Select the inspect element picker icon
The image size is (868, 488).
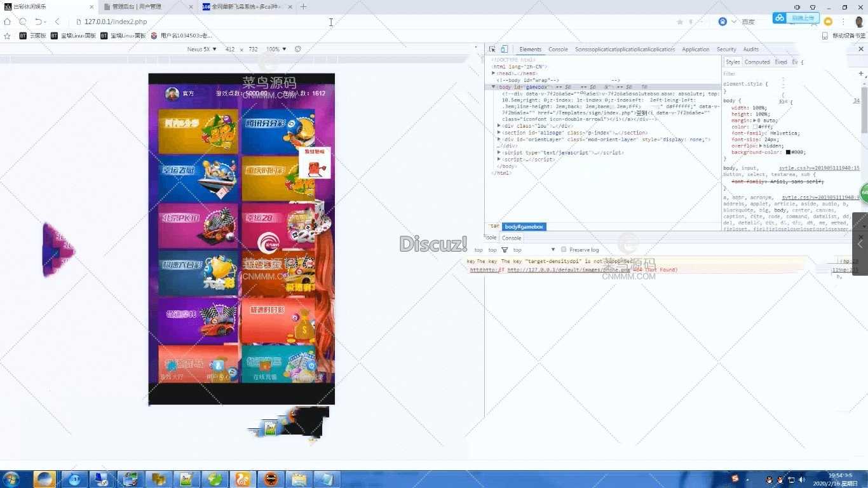pos(492,49)
